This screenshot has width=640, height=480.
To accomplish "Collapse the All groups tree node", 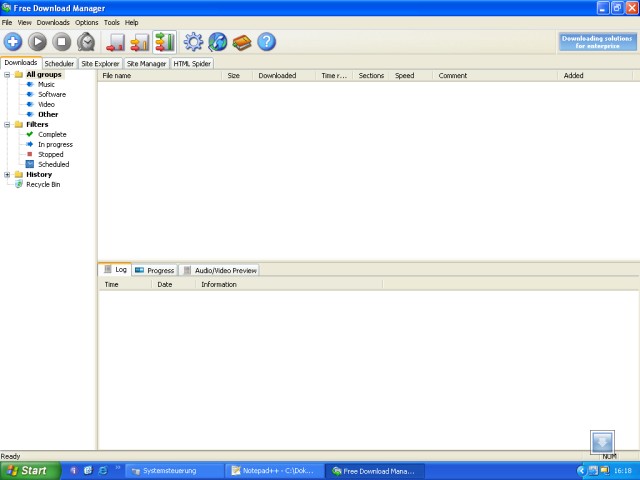I will pos(7,75).
